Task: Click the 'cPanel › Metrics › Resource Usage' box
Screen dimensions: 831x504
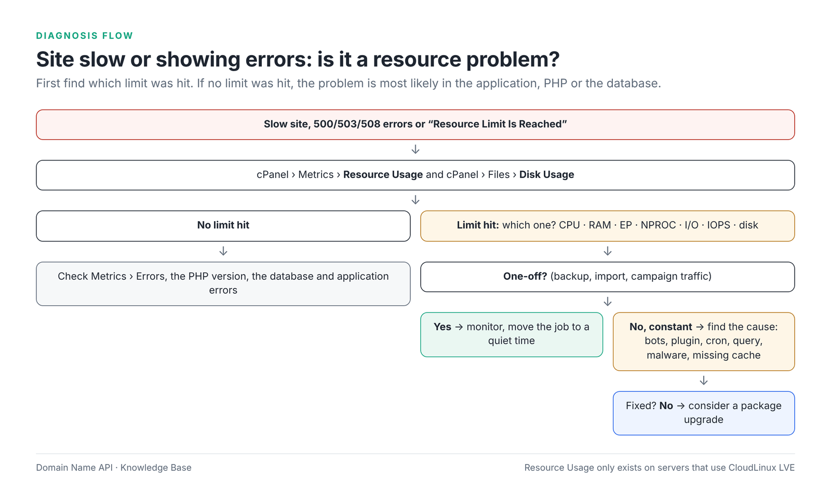Action: pyautogui.click(x=415, y=175)
